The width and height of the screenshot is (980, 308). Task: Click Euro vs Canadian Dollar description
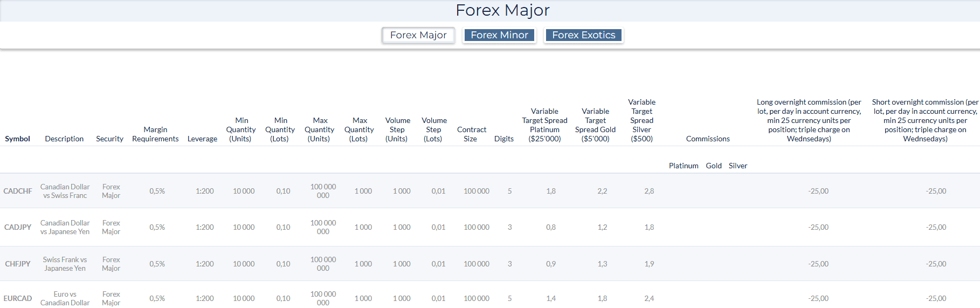(65, 298)
